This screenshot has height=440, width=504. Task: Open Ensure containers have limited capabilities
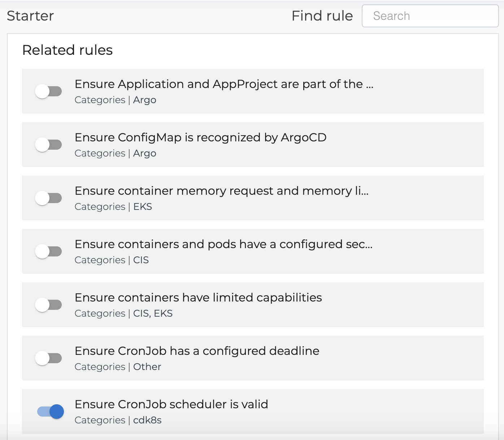[198, 298]
